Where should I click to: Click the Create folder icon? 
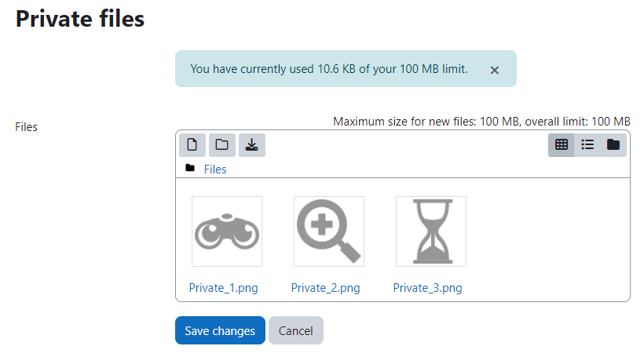[x=222, y=145]
